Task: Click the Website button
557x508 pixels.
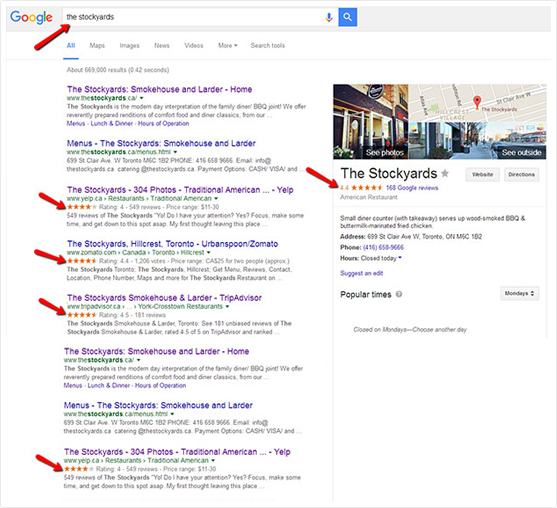Action: [x=482, y=174]
